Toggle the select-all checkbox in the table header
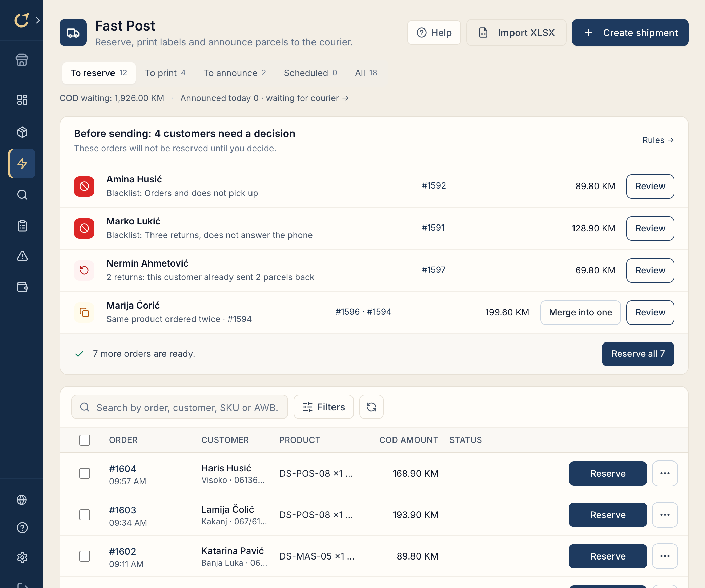705x588 pixels. [85, 440]
